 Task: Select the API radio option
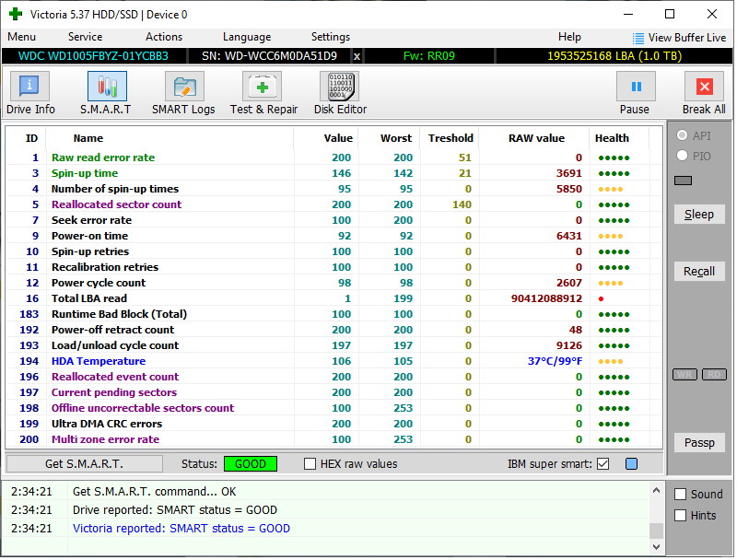pyautogui.click(x=683, y=136)
